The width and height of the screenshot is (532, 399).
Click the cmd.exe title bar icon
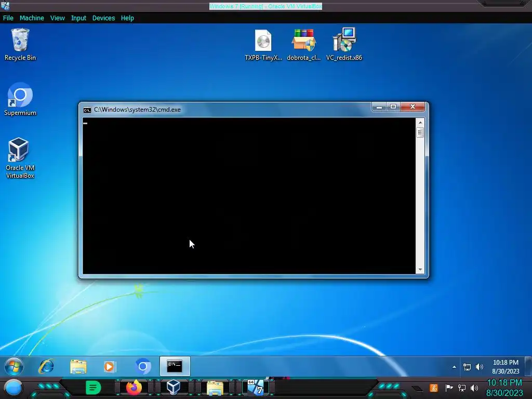(x=87, y=110)
